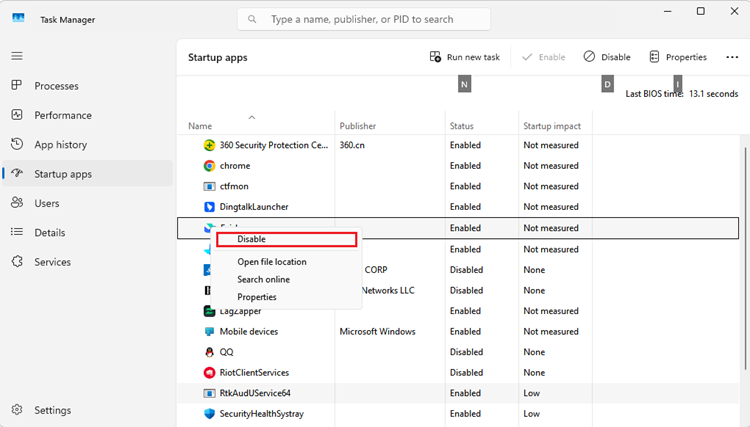Click the 360.cn publisher cell

(352, 145)
